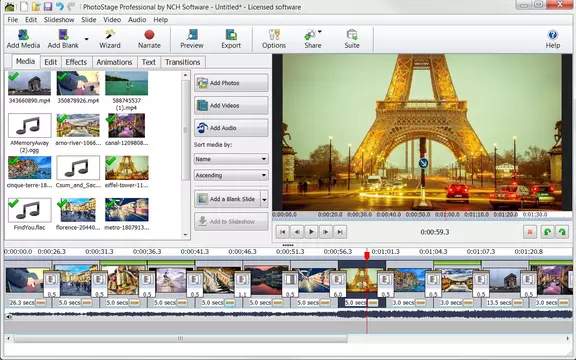Open the Add a Blank Slide dropdown arrow

coord(264,199)
